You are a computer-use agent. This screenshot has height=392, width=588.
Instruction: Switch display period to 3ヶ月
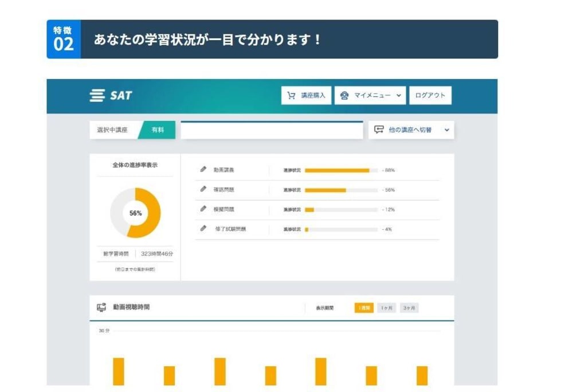click(409, 308)
